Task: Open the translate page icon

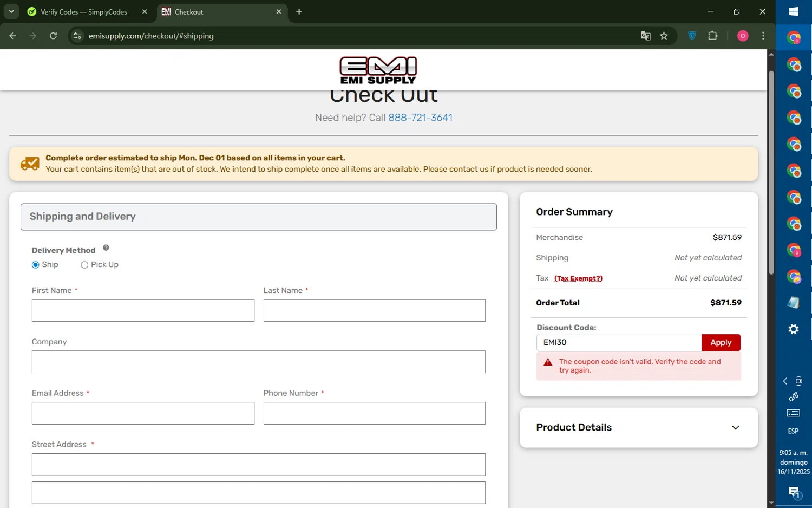Action: [645, 36]
